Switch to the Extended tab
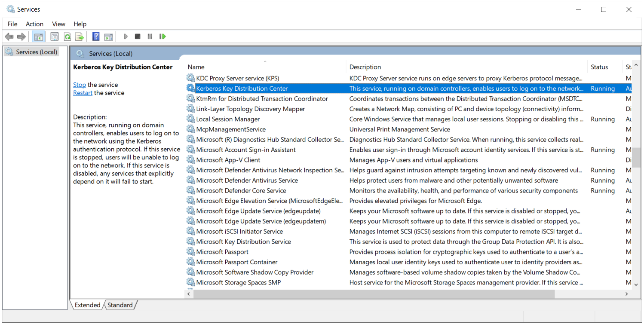 87,305
